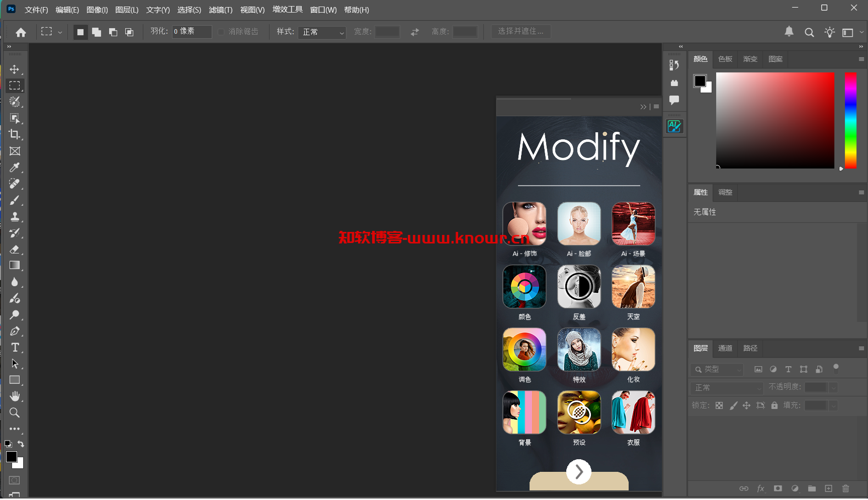Open the 文件(F) menu

(36, 10)
